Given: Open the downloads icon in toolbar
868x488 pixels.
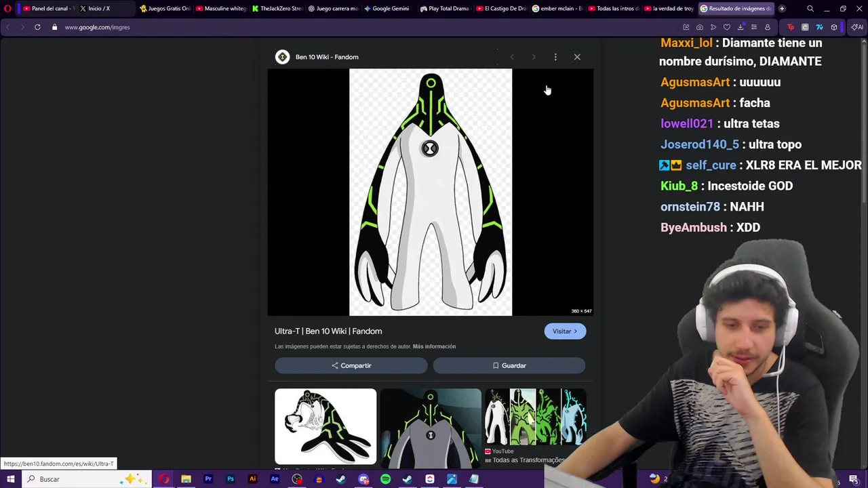Looking at the screenshot, I should pyautogui.click(x=741, y=27).
